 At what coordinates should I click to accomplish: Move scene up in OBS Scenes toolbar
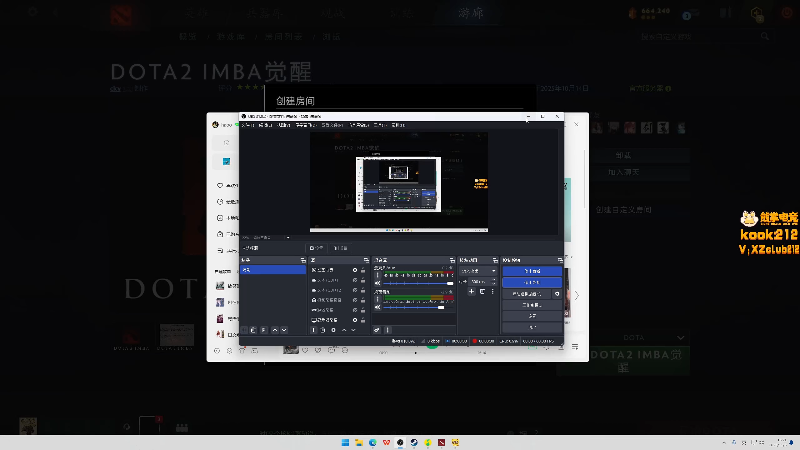click(274, 330)
